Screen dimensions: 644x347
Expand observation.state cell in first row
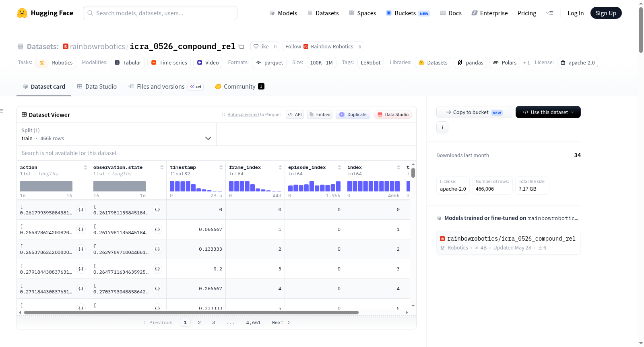(157, 210)
